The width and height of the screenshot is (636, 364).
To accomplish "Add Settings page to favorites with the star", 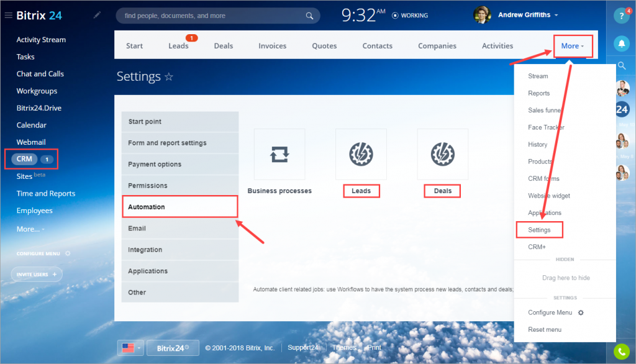I will click(169, 76).
